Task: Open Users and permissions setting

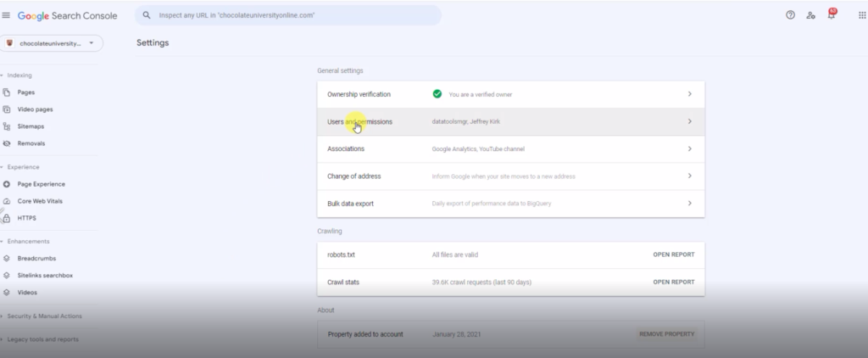Action: (511, 121)
